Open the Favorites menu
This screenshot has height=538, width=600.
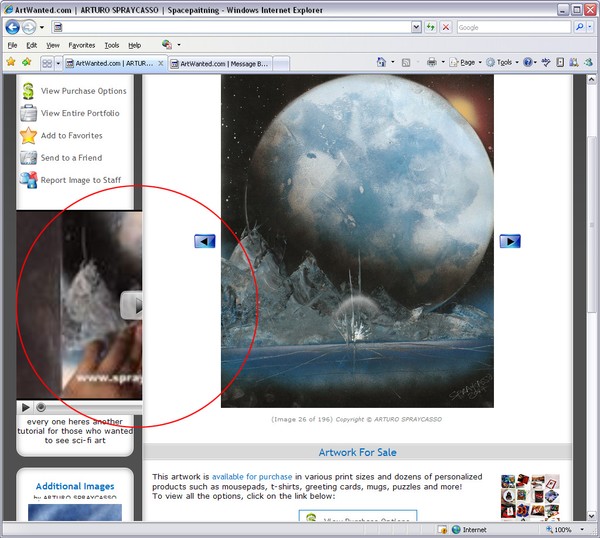(82, 45)
